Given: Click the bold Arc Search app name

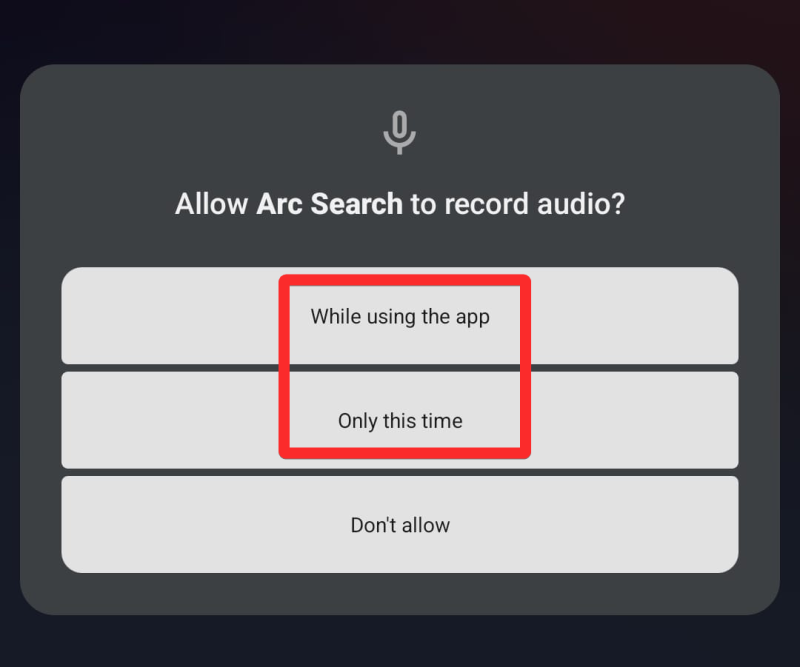Looking at the screenshot, I should pos(330,204).
